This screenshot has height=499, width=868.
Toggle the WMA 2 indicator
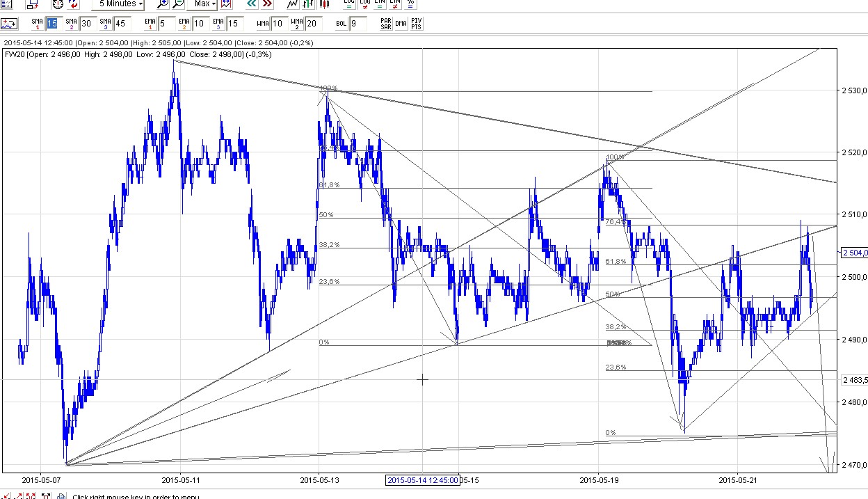(297, 24)
